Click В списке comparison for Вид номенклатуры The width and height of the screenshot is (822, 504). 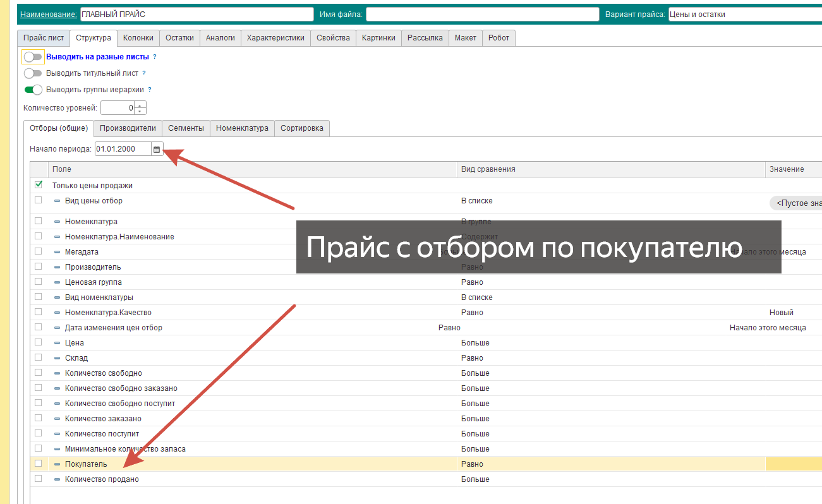tap(477, 297)
